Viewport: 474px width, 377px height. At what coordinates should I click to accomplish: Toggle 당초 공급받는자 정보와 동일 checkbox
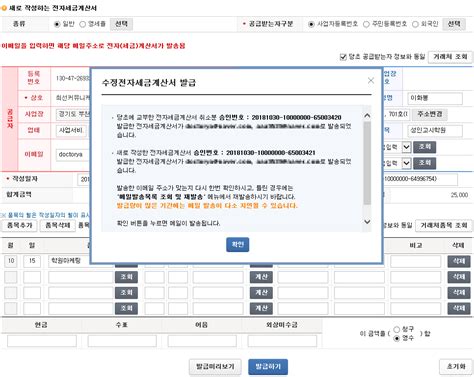343,57
